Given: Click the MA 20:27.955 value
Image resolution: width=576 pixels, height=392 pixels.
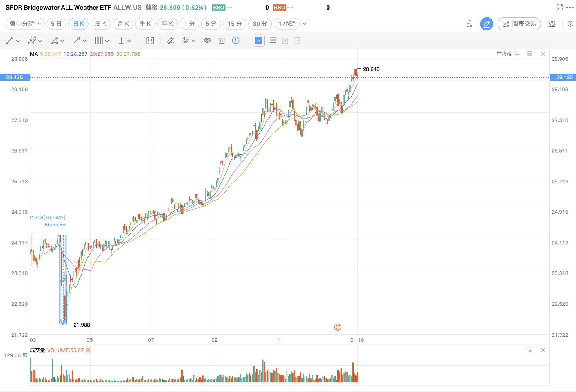Looking at the screenshot, I should (102, 54).
